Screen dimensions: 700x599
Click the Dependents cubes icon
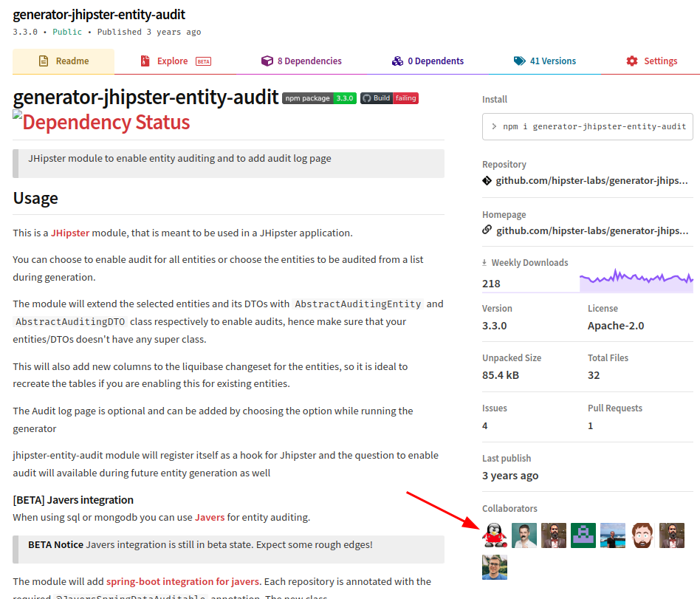[397, 61]
